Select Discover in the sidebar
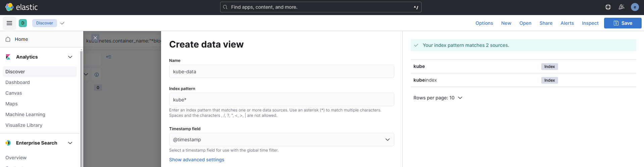Image resolution: width=644 pixels, height=167 pixels. [x=40, y=72]
